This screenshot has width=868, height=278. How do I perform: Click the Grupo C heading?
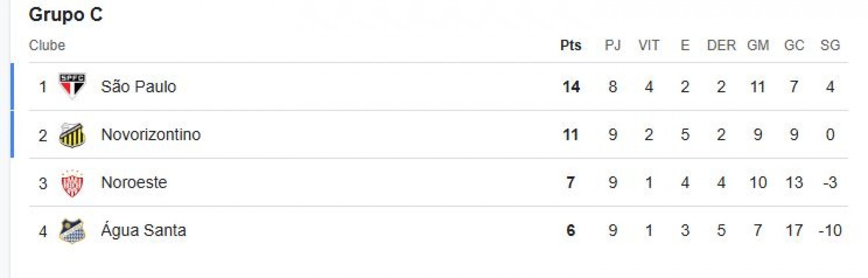(x=66, y=14)
